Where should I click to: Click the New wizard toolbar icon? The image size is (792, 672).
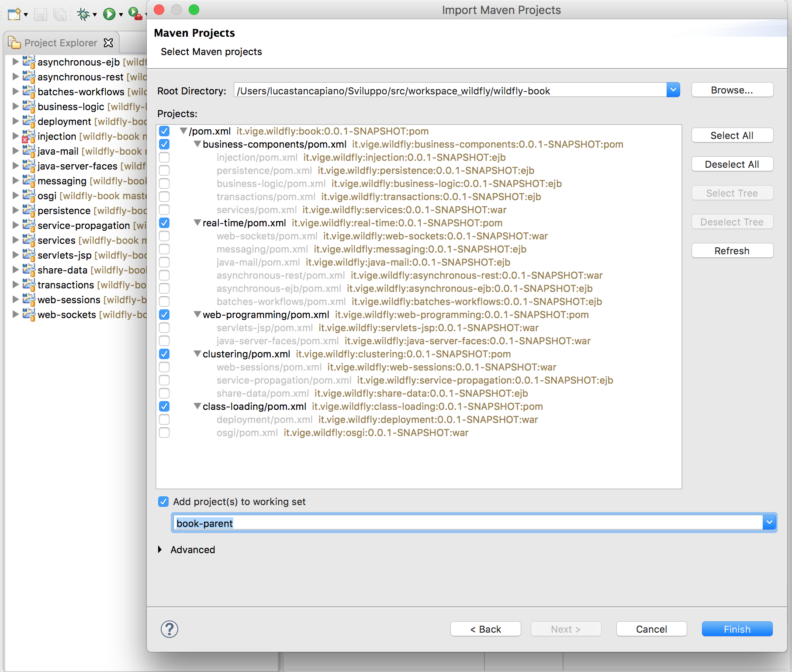point(14,14)
